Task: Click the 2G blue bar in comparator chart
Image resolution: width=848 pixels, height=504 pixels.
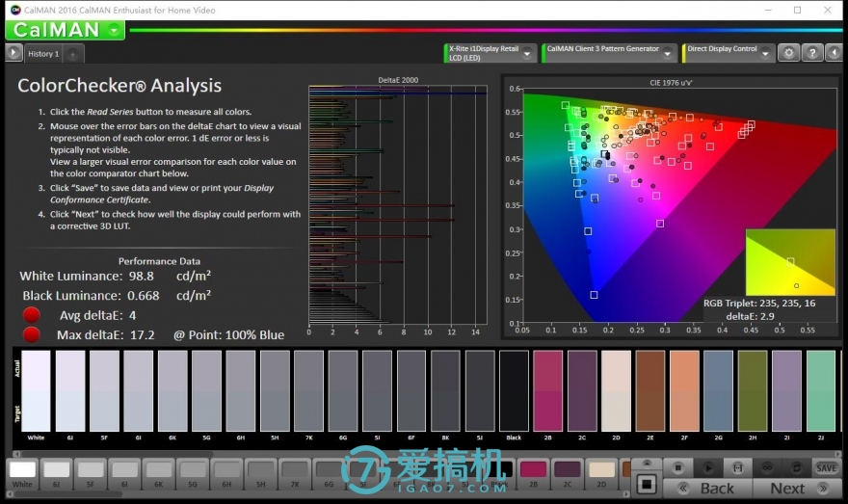Action: click(x=718, y=391)
